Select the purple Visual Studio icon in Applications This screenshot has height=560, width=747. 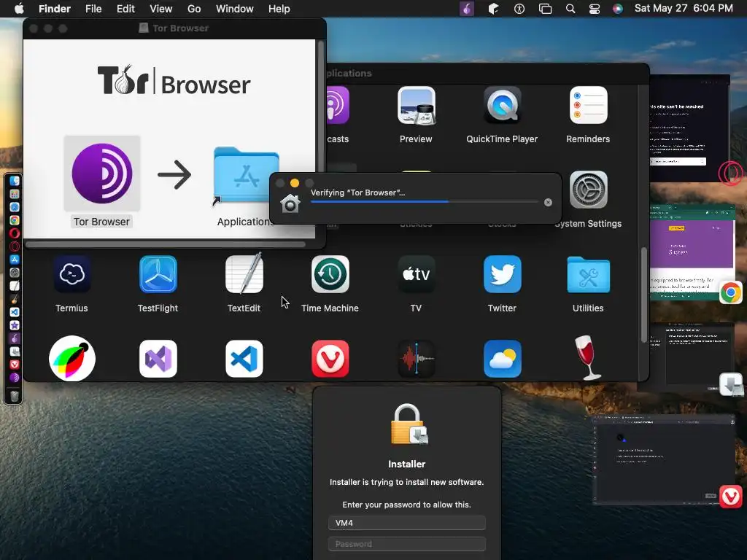(158, 359)
